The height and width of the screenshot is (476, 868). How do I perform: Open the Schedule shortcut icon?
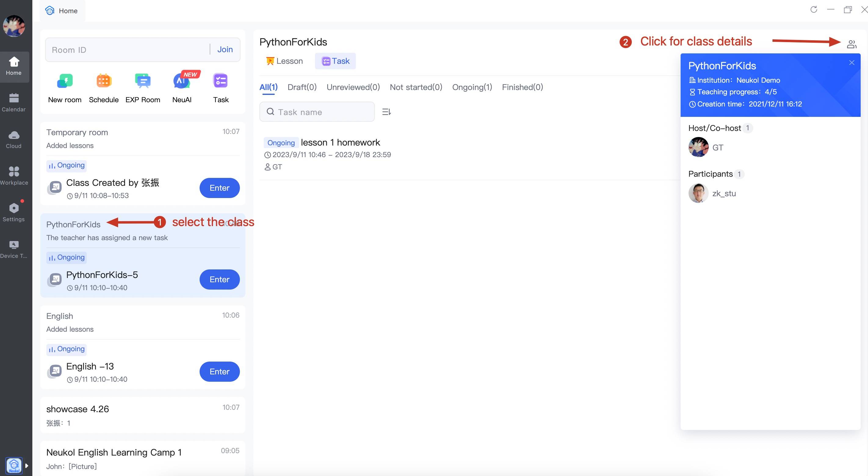tap(103, 81)
